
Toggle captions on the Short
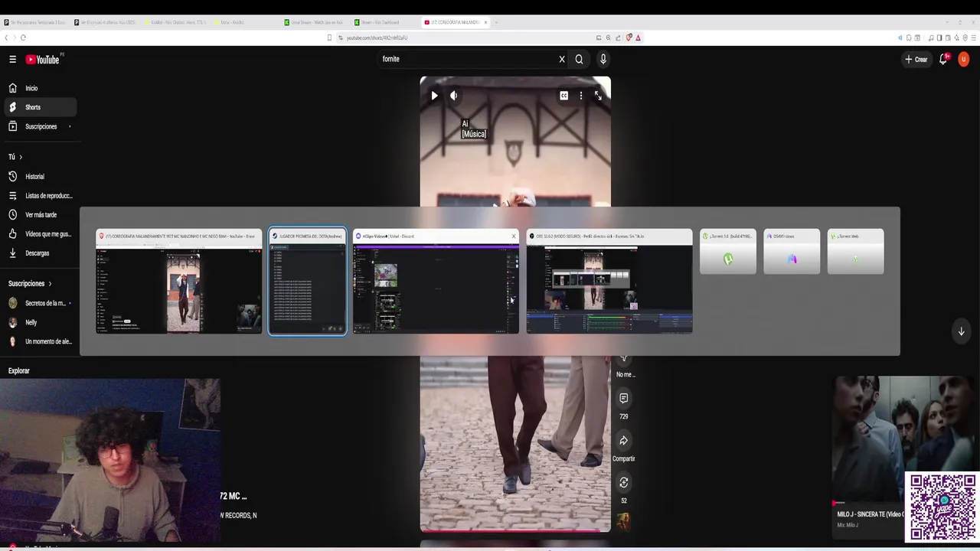[563, 96]
